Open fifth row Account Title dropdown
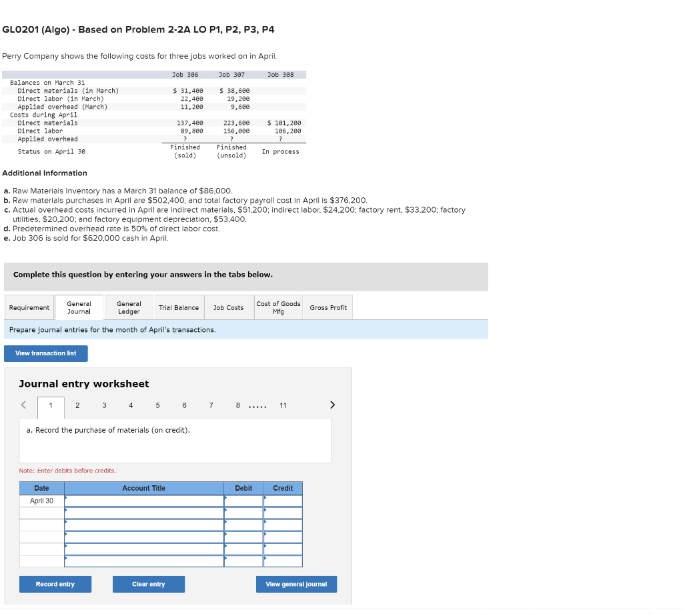The height and width of the screenshot is (616, 683). [144, 549]
